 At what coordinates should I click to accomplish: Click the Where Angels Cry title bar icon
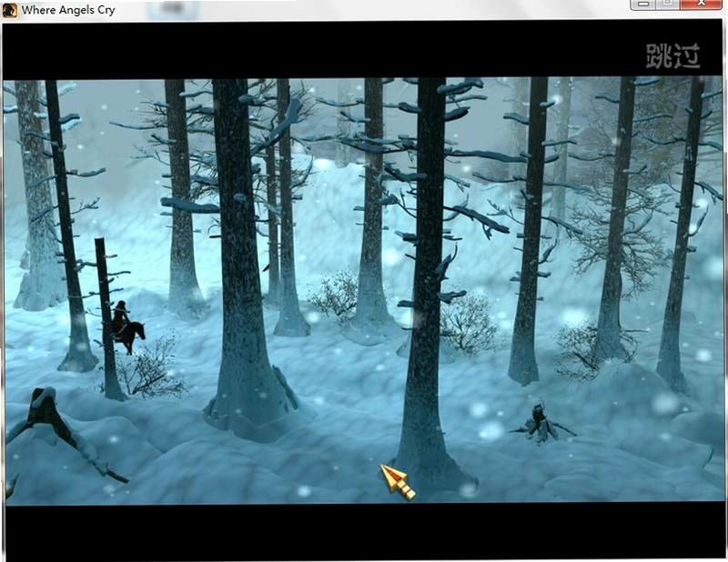[x=10, y=10]
